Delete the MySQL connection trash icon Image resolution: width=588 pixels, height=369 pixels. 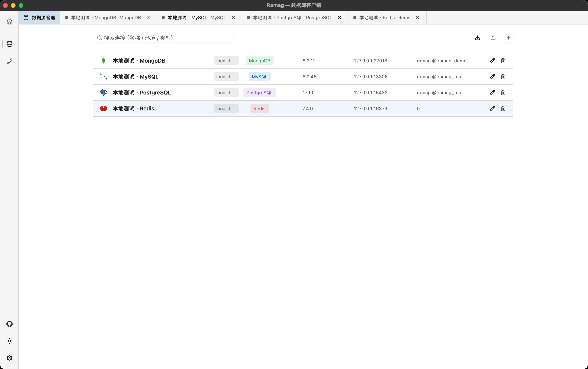point(503,77)
